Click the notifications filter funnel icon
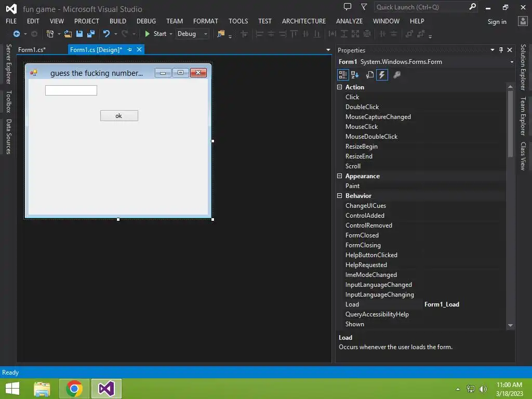Viewport: 532px width, 399px height. pyautogui.click(x=364, y=7)
